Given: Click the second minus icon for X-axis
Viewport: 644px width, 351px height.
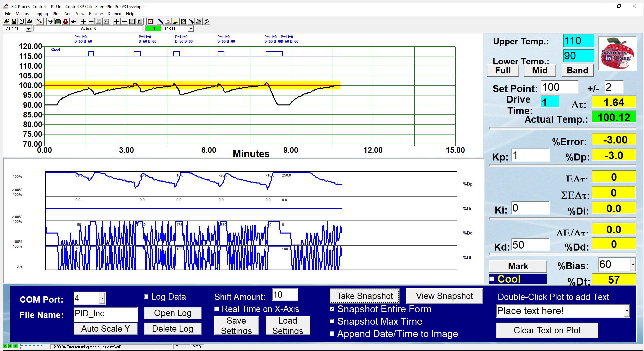Looking at the screenshot, I should click(x=124, y=21).
